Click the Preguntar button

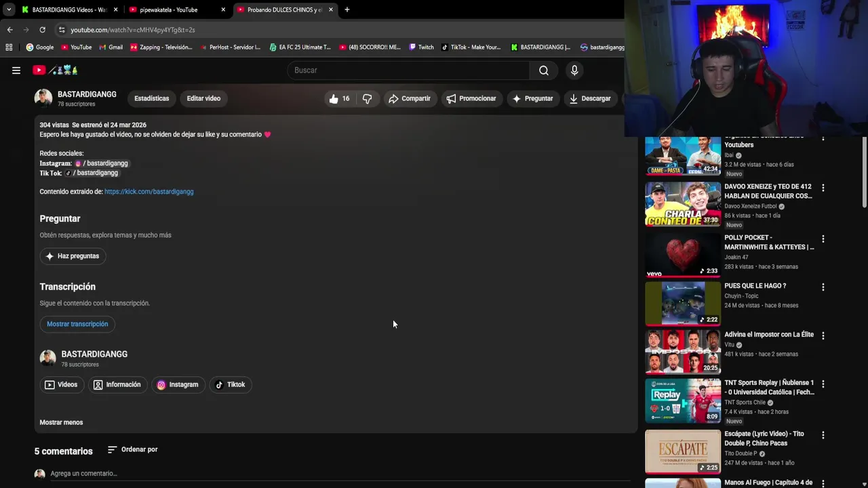[x=532, y=98]
